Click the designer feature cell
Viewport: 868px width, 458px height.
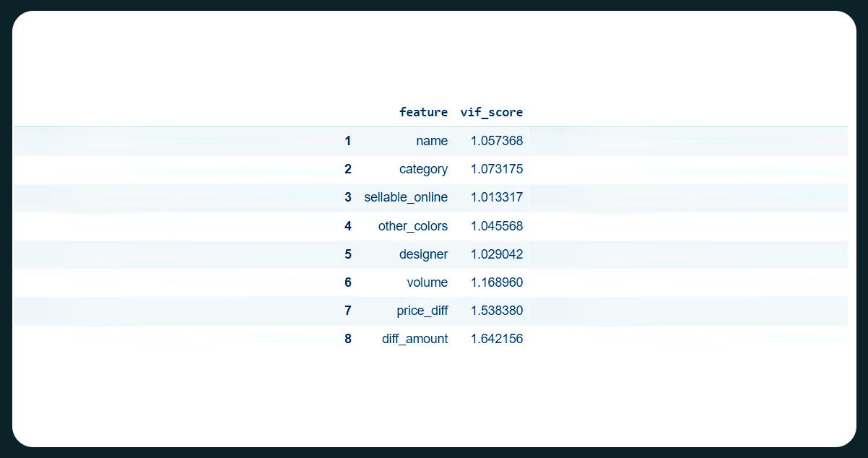tap(423, 254)
